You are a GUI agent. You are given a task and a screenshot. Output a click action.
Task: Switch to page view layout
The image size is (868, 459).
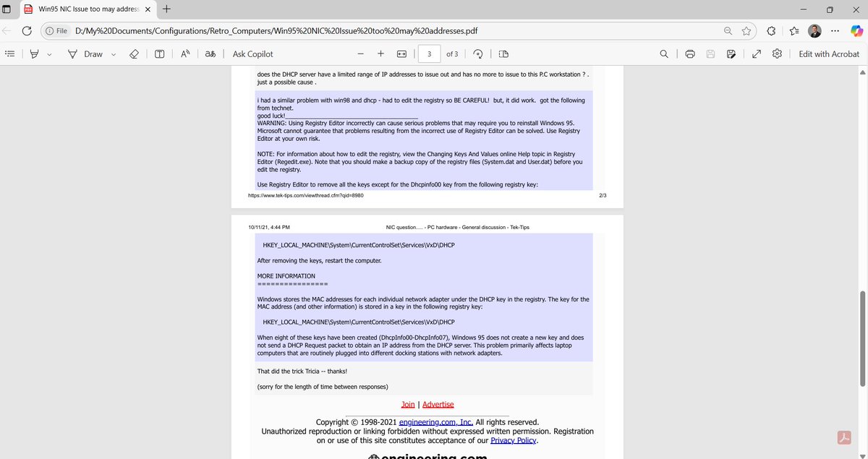[504, 53]
